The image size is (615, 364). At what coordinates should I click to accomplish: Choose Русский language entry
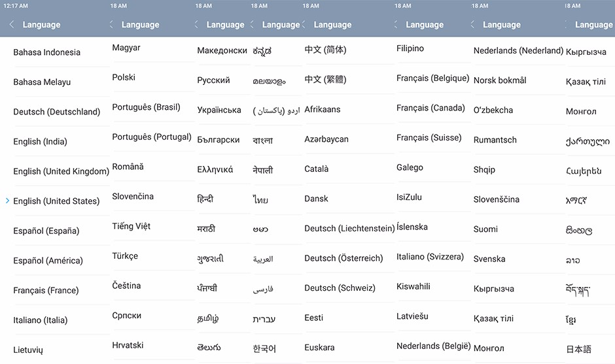pyautogui.click(x=213, y=80)
